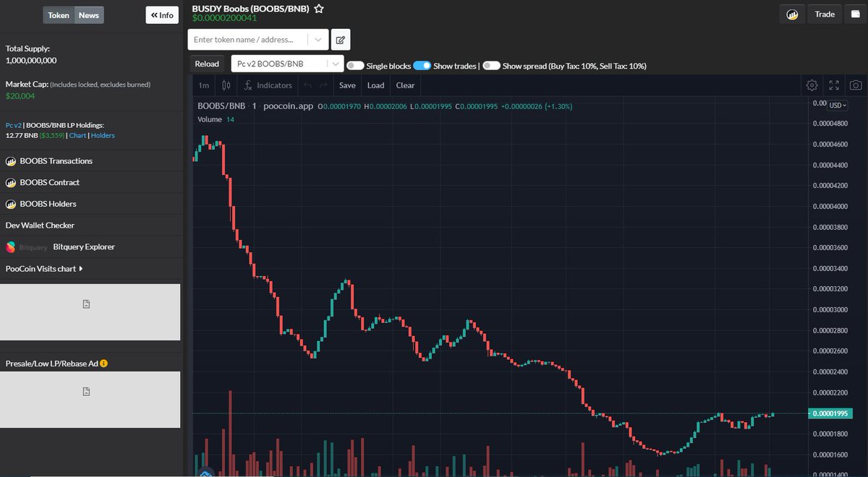Open the wallet icon button
Image resolution: width=868 pixels, height=477 pixels.
pyautogui.click(x=856, y=14)
